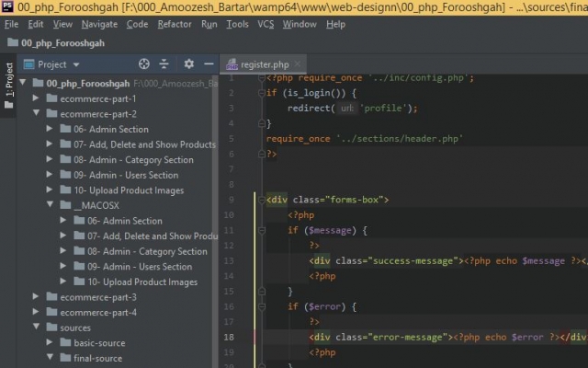Click the $error variable on line 16
The width and height of the screenshot is (588, 368).
click(x=324, y=306)
